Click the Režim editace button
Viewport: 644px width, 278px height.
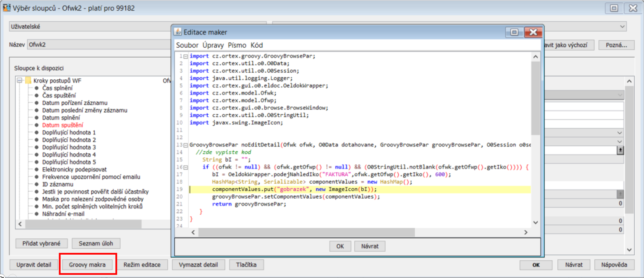pyautogui.click(x=142, y=265)
